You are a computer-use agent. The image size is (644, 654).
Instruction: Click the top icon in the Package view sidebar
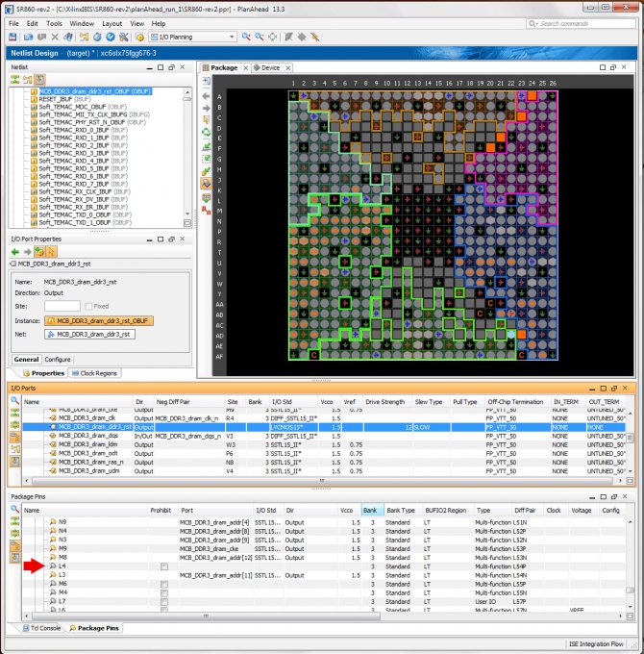206,81
